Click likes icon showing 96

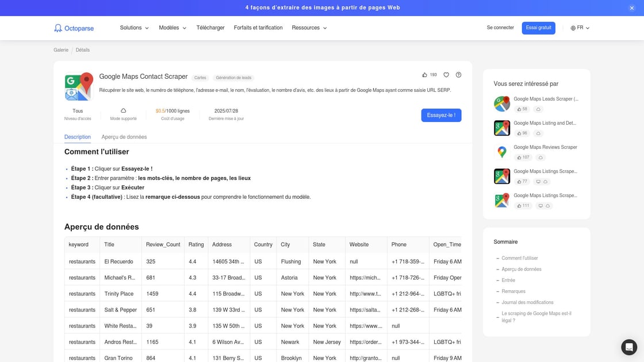pyautogui.click(x=519, y=133)
